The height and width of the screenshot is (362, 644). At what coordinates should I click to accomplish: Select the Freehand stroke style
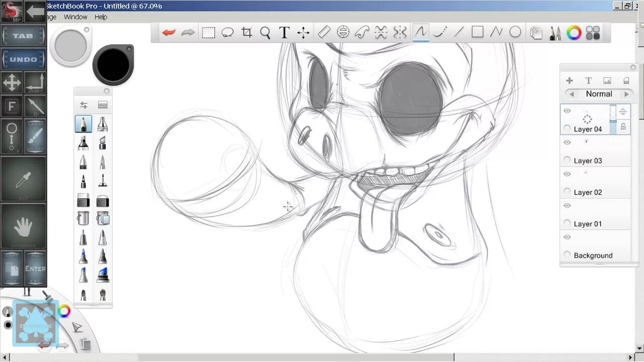tap(420, 33)
